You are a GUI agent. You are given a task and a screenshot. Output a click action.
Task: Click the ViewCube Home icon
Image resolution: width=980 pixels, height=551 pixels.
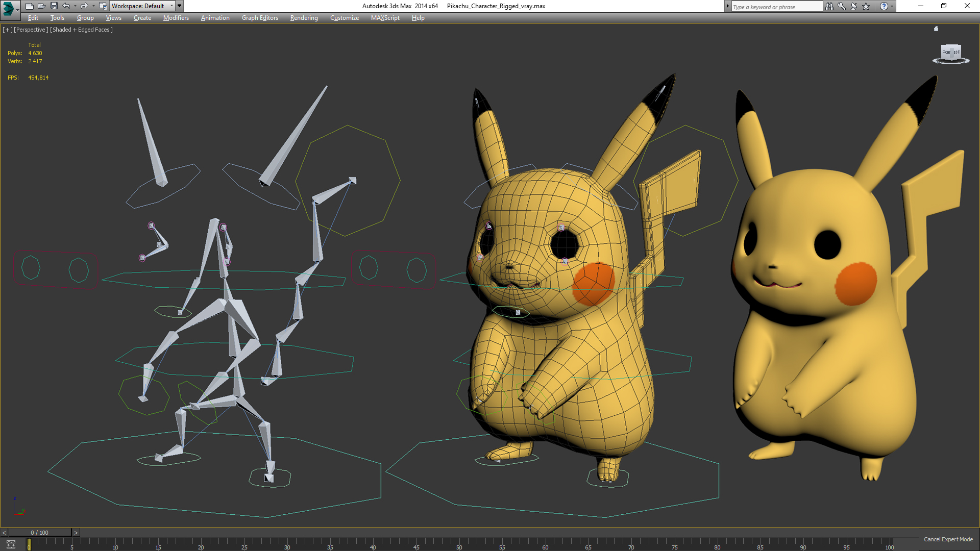coord(936,29)
